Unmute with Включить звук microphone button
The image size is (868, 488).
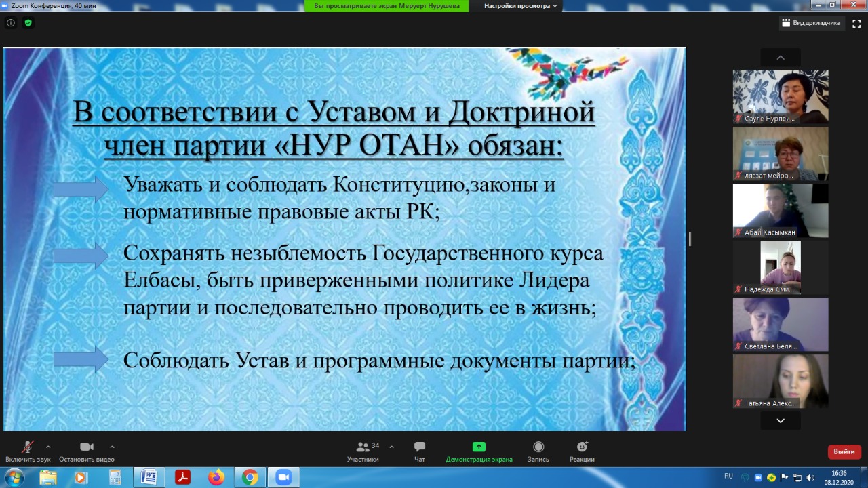[28, 451]
